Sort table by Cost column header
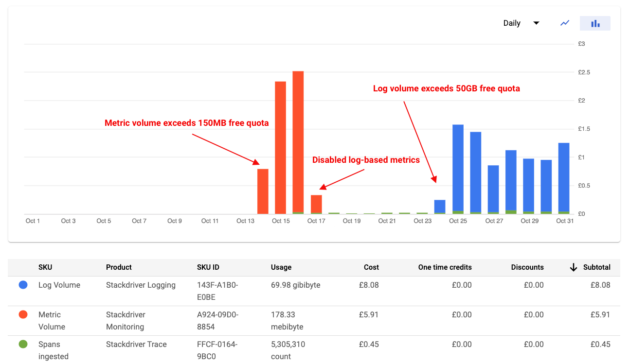The height and width of the screenshot is (364, 630). pyautogui.click(x=371, y=267)
